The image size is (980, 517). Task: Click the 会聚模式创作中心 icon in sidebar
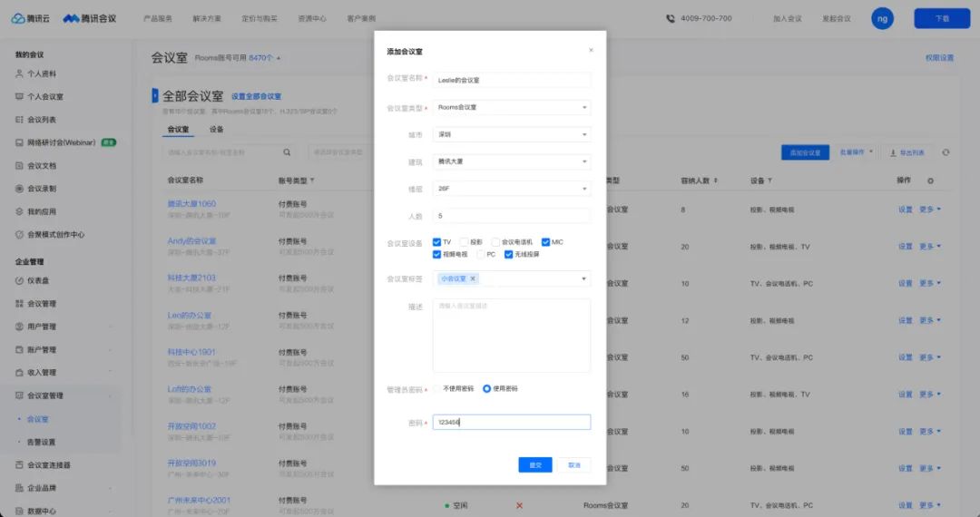click(19, 235)
